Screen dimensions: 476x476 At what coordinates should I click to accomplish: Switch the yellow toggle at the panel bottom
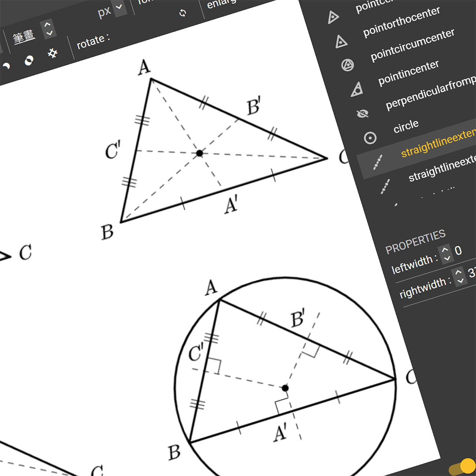click(x=462, y=468)
